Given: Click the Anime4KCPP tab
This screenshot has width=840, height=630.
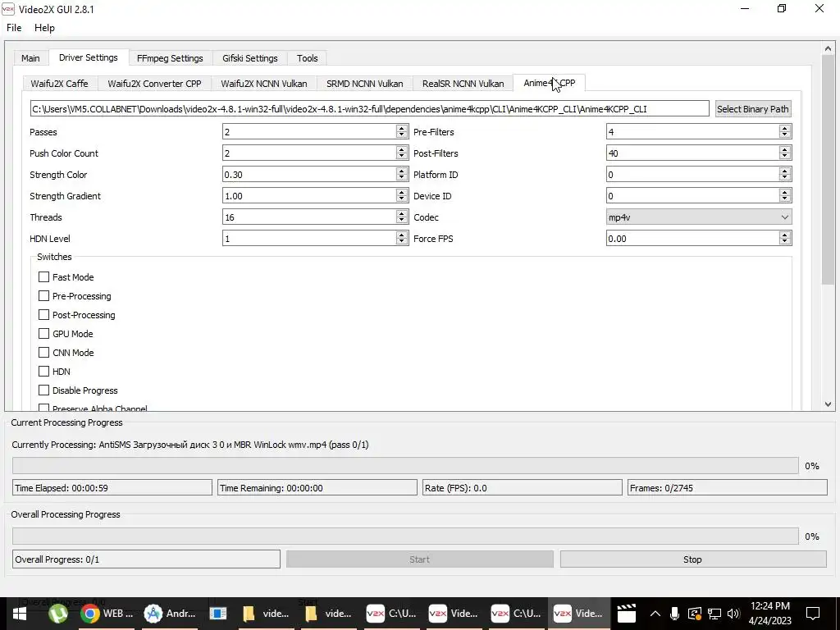Looking at the screenshot, I should 549,83.
